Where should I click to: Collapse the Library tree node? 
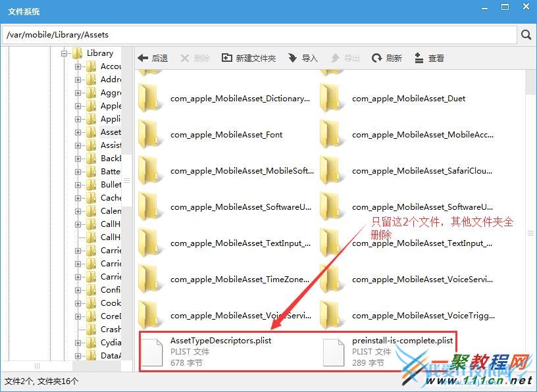tap(64, 53)
